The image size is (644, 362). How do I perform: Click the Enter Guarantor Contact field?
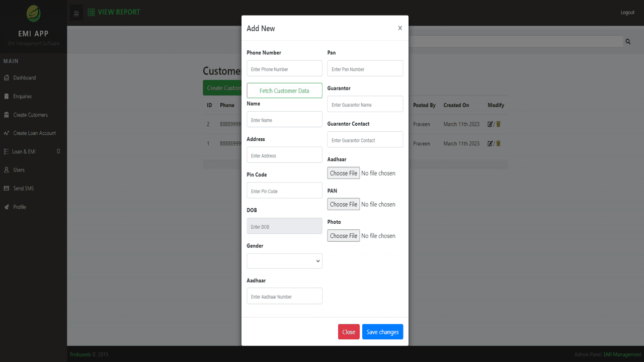tap(365, 139)
